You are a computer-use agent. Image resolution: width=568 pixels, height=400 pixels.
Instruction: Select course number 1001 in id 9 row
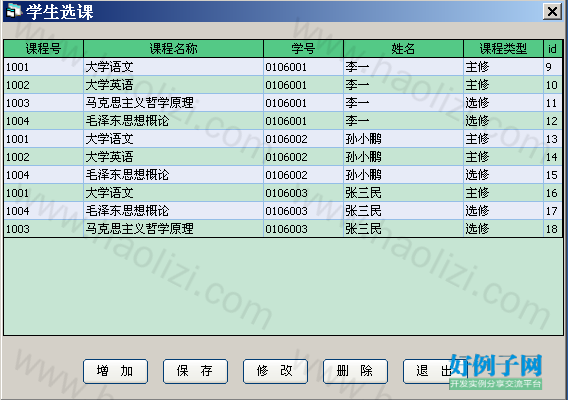click(43, 67)
